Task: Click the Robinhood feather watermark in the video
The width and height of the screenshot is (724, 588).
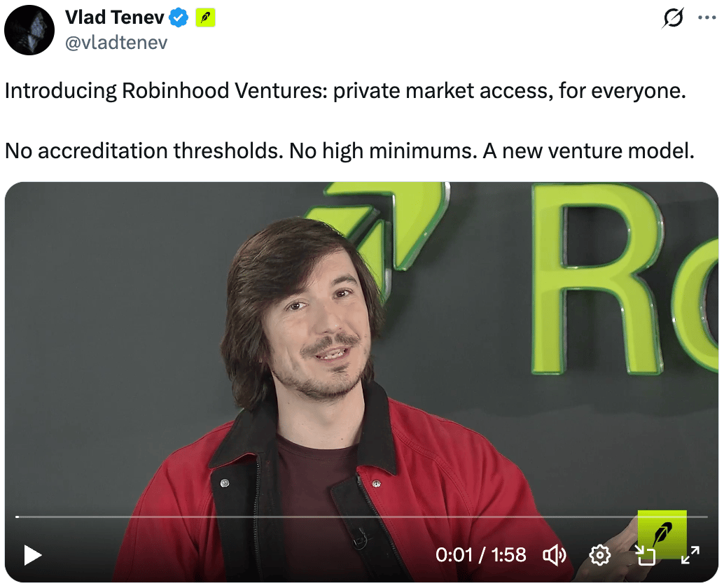Action: [x=662, y=534]
